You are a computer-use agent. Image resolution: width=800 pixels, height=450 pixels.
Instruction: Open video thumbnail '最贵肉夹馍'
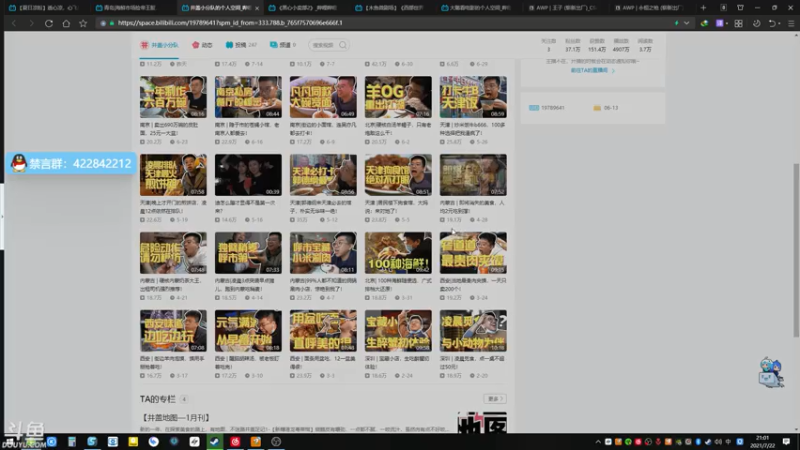(473, 253)
